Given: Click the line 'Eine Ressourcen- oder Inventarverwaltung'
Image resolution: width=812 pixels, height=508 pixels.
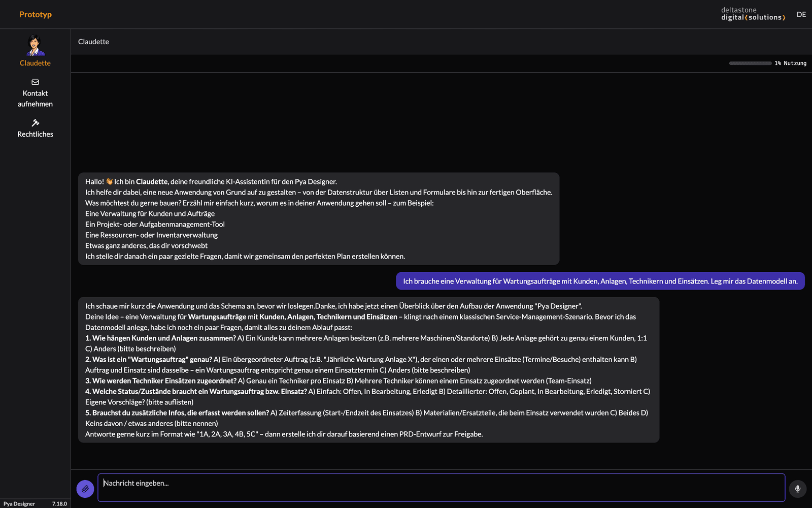Looking at the screenshot, I should [x=151, y=235].
